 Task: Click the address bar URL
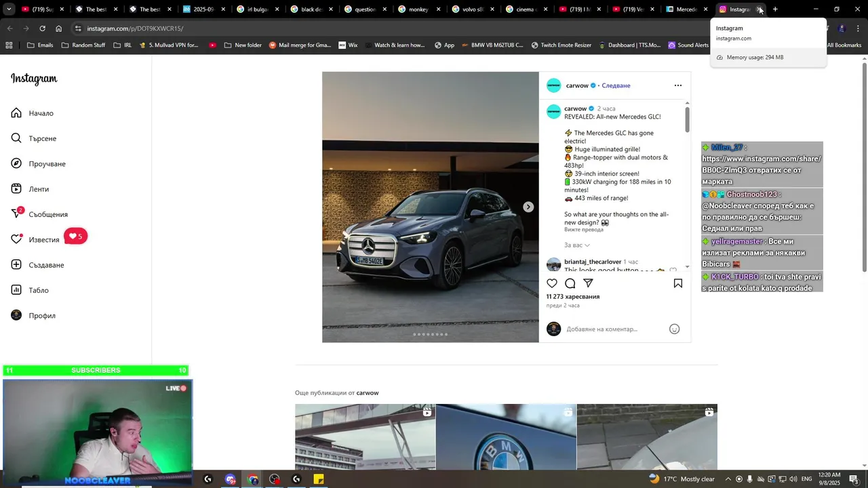tap(135, 28)
